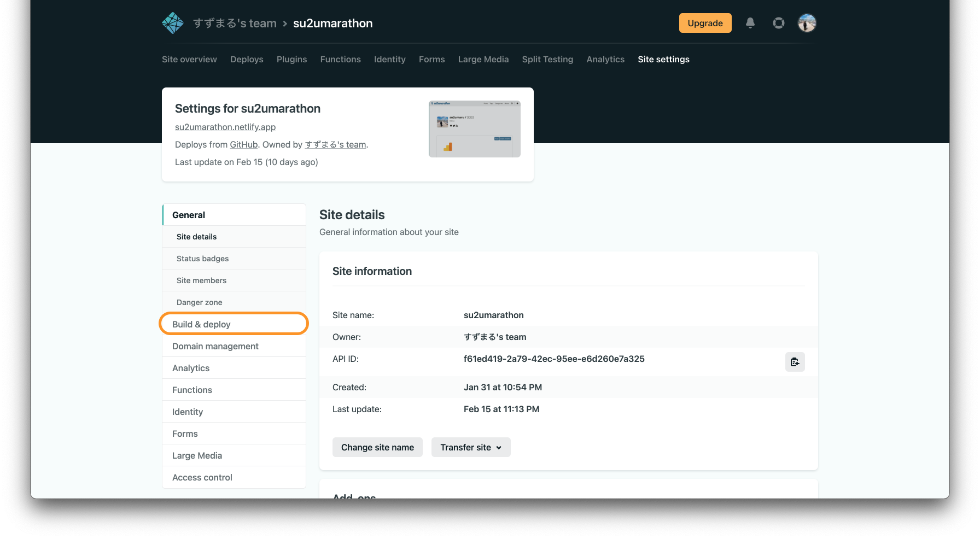The image size is (980, 539).
Task: Open the すずまる's team owner link
Action: (335, 144)
